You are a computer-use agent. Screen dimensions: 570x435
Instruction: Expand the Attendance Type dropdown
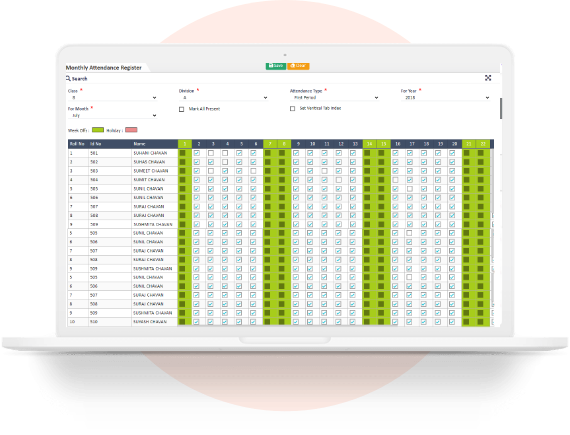click(334, 97)
